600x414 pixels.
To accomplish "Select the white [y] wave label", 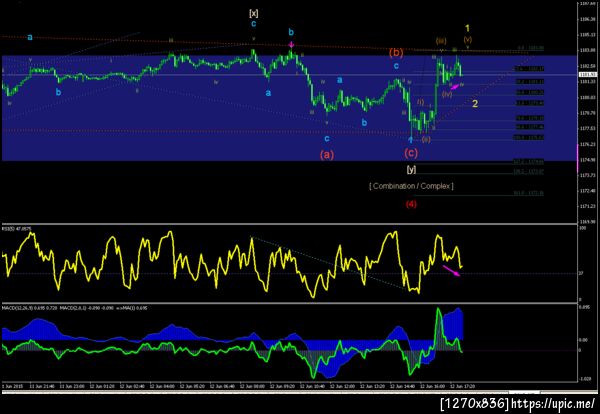I will pos(411,169).
